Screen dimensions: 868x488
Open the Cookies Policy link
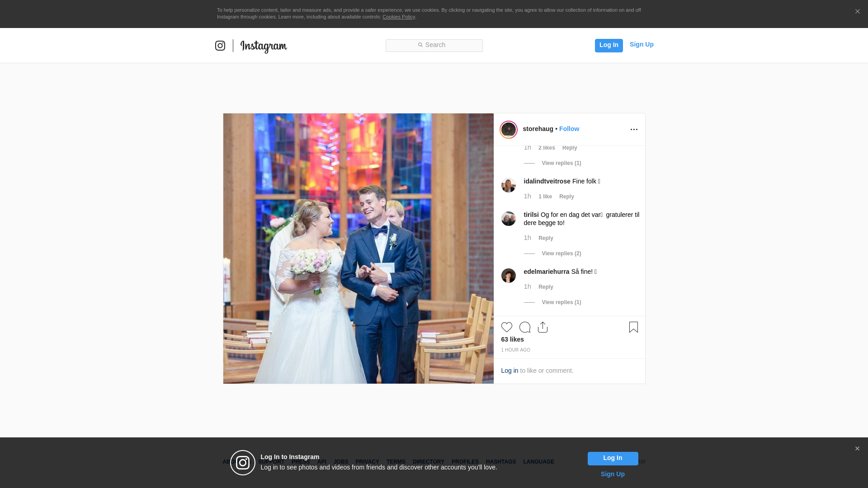pos(399,17)
